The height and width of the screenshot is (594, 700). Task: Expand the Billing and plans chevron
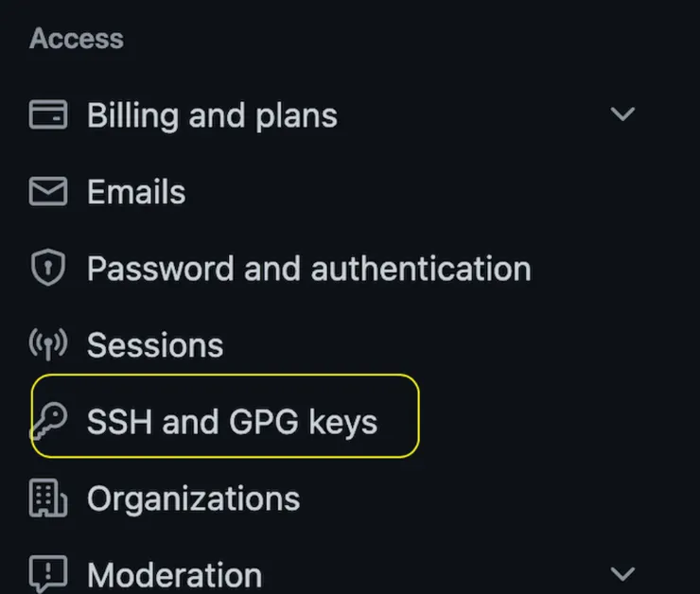[x=622, y=115]
